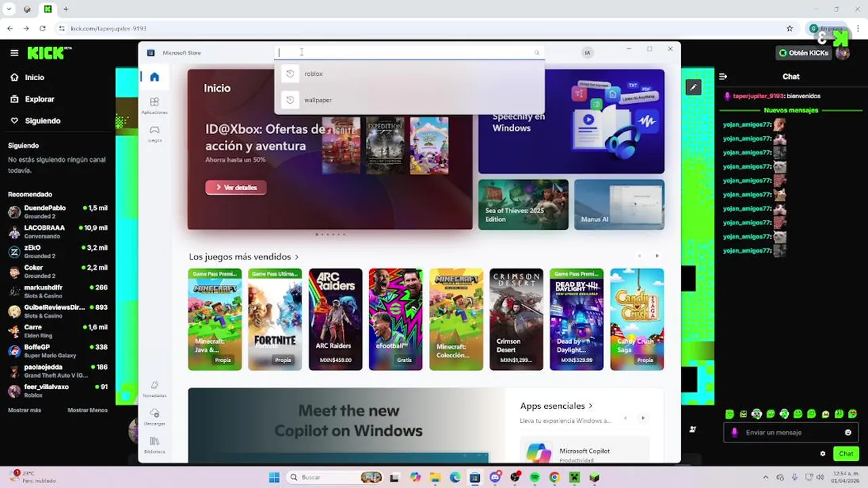Click the taskbar Buscar search box
The width and height of the screenshot is (868, 488).
point(334,477)
